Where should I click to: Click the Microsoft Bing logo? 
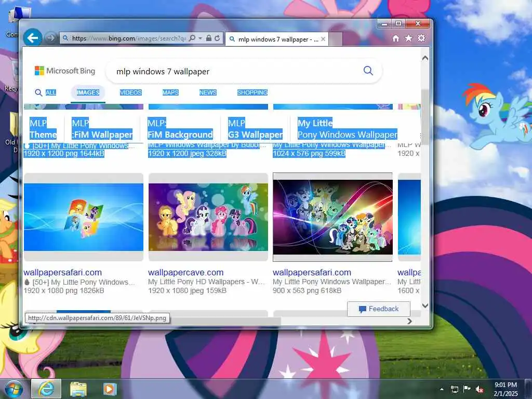(x=65, y=71)
